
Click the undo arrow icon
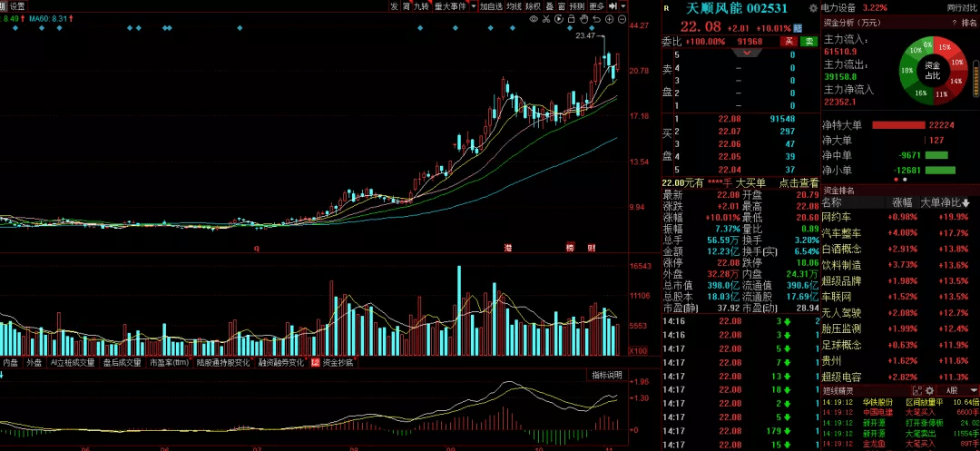coord(597,19)
